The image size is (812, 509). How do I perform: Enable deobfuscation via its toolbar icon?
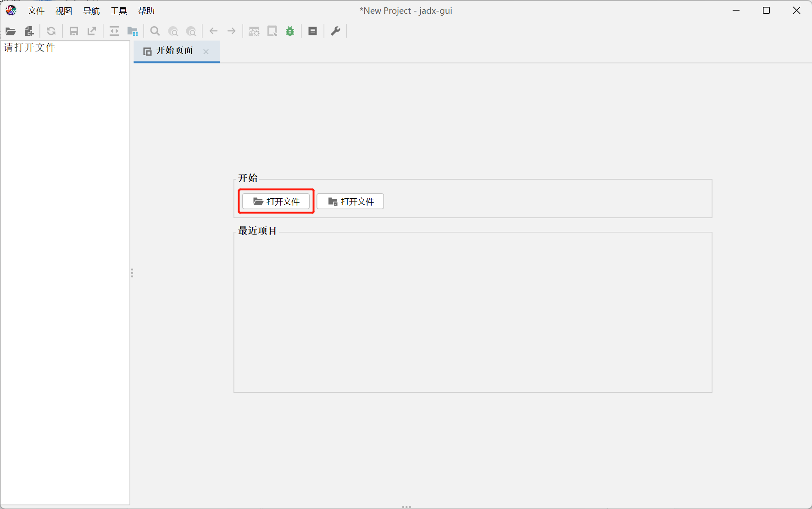[253, 31]
